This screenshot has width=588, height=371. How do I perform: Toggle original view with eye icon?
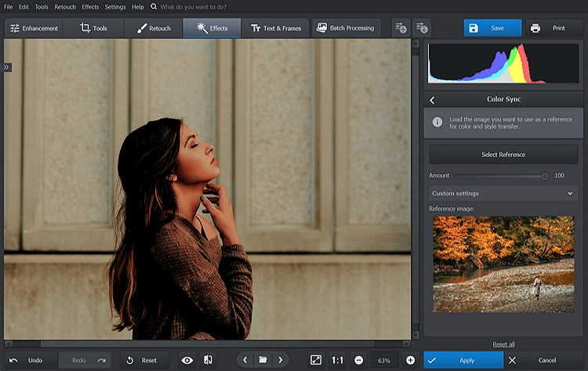[x=187, y=360]
